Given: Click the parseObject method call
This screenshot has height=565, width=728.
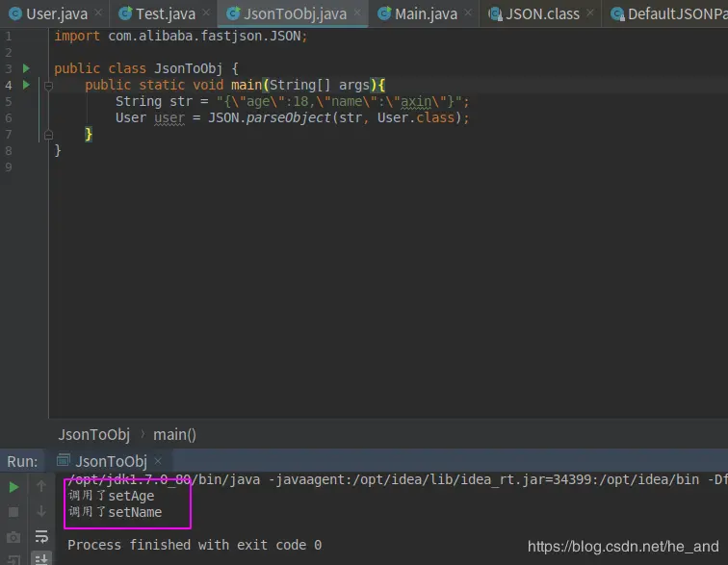Looking at the screenshot, I should 288,118.
